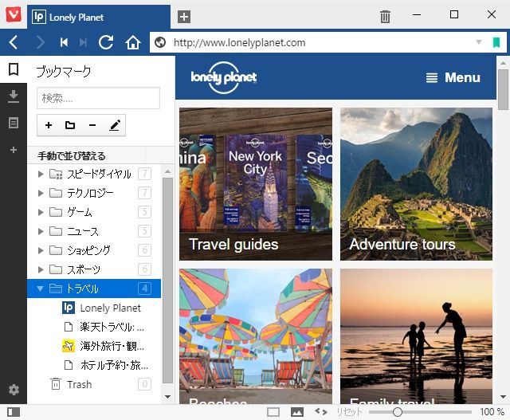Open the Lonely Planet bookmark

click(94, 308)
